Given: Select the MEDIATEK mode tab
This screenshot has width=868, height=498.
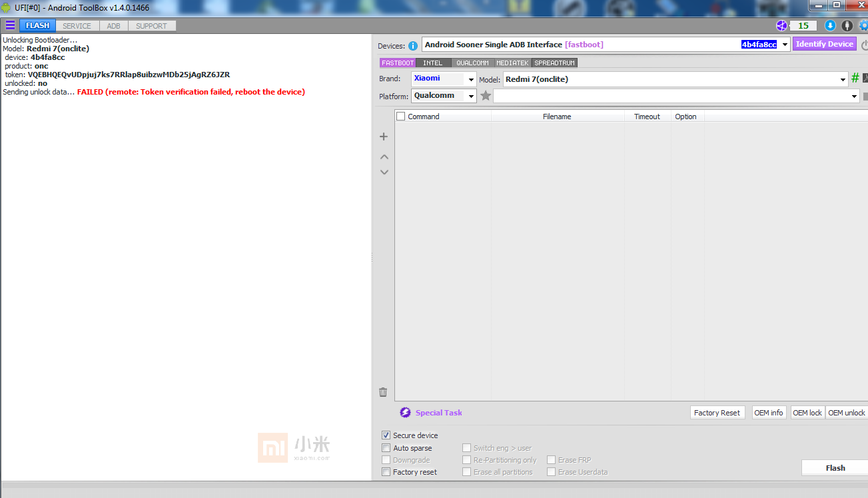Looking at the screenshot, I should (512, 63).
